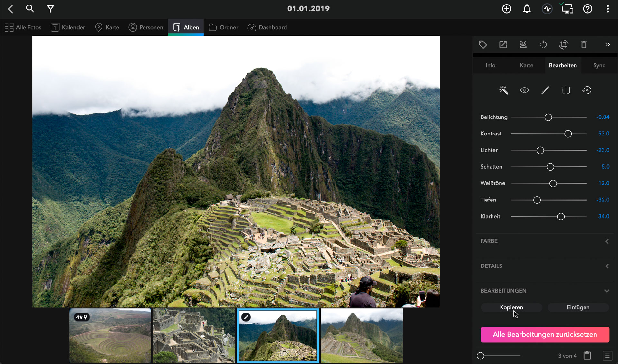Click the thumbnail zoom slider handle
This screenshot has height=364, width=618.
pyautogui.click(x=481, y=356)
